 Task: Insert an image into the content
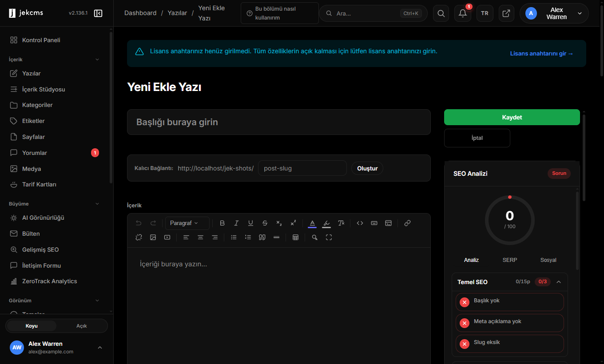pos(153,237)
